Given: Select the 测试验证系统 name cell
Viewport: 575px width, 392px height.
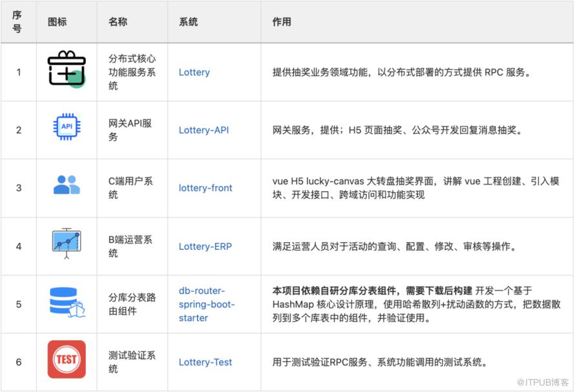Looking at the screenshot, I should click(x=132, y=362).
